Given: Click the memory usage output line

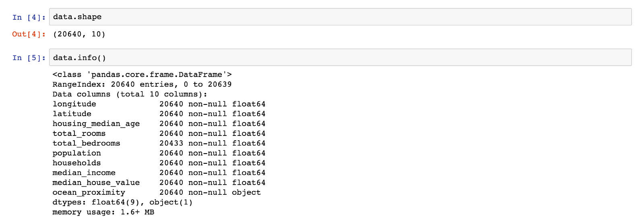Looking at the screenshot, I should (x=103, y=212).
